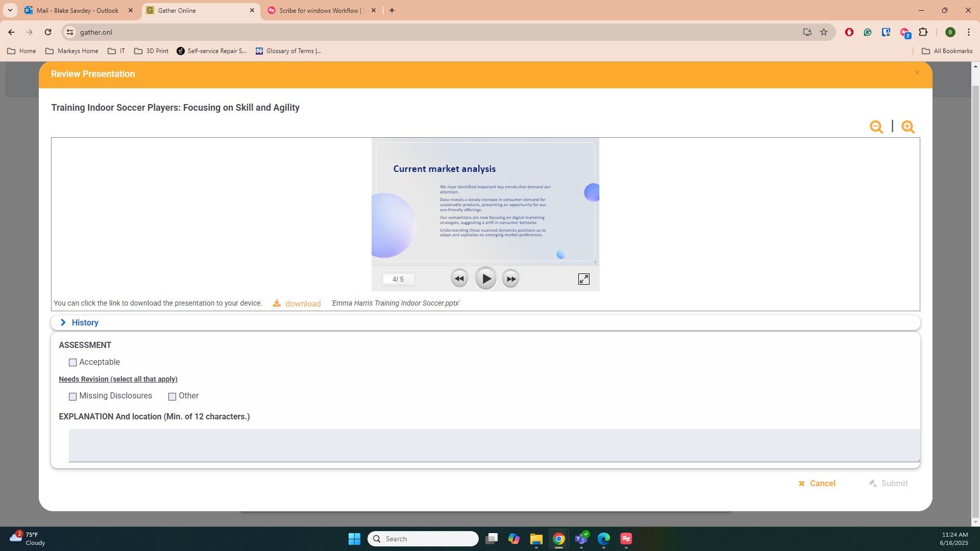
Task: Select the Other revision checkbox
Action: click(x=172, y=396)
